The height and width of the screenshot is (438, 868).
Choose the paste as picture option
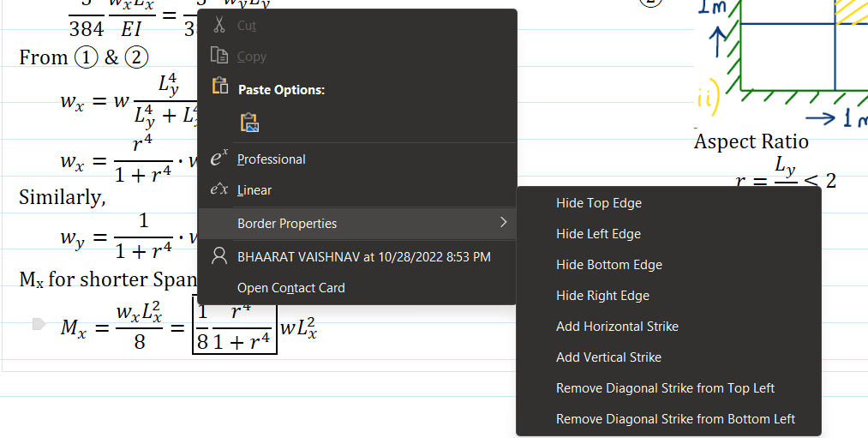point(250,122)
